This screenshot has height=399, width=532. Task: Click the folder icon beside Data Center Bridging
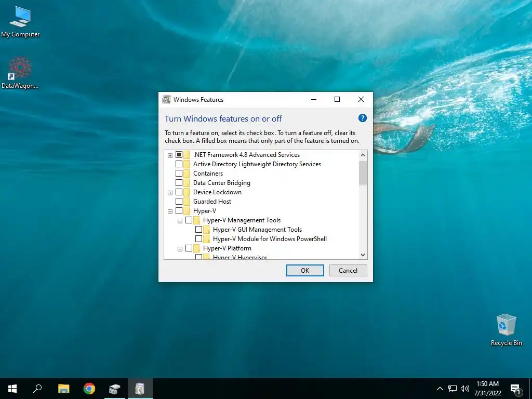point(187,183)
